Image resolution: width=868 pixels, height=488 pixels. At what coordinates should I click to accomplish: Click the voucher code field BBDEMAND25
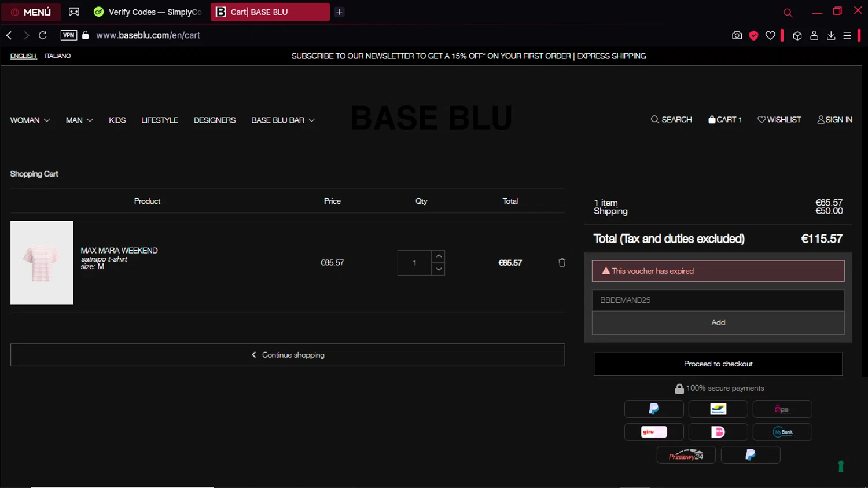coord(718,300)
